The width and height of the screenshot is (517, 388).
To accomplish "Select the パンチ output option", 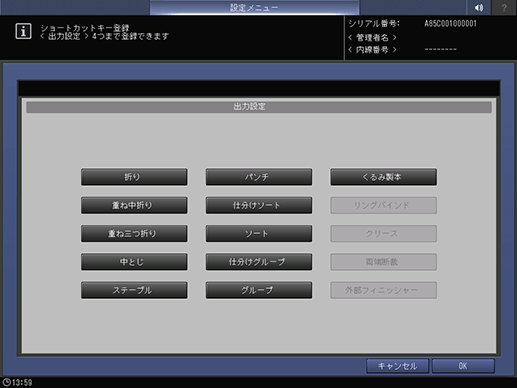I will (x=259, y=177).
